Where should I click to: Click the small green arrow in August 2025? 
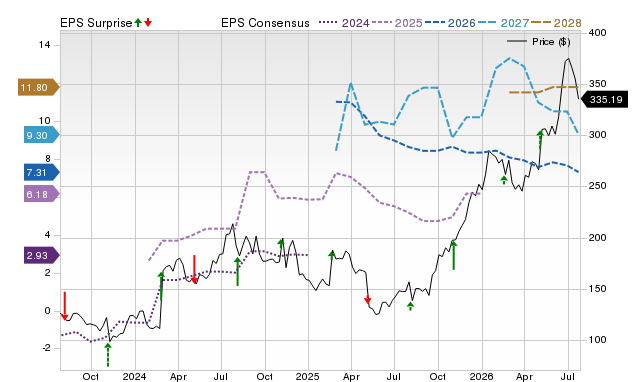(411, 306)
